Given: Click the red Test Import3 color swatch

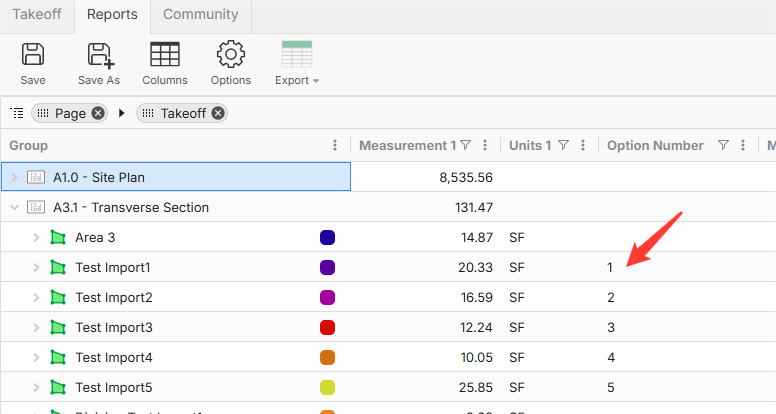Looking at the screenshot, I should pyautogui.click(x=327, y=328).
